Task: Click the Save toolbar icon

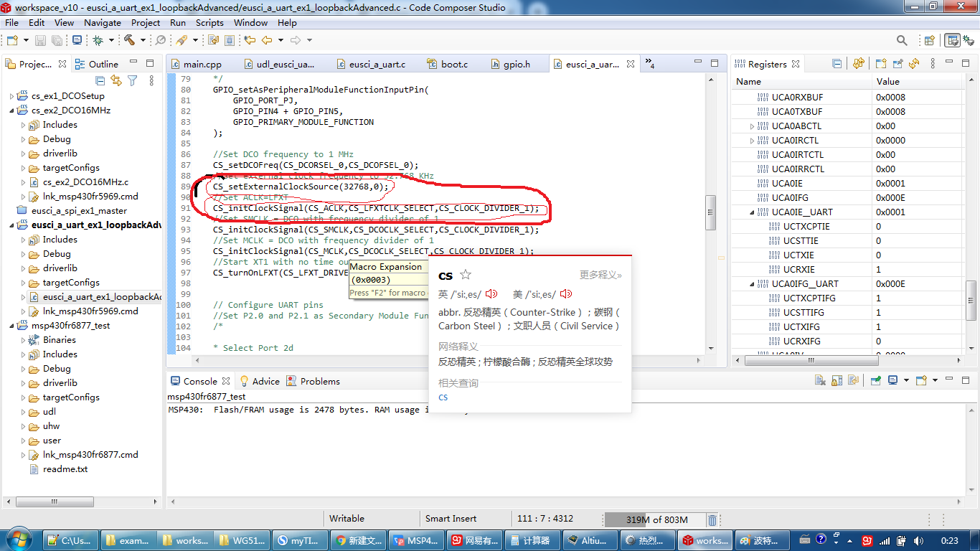Action: coord(39,41)
